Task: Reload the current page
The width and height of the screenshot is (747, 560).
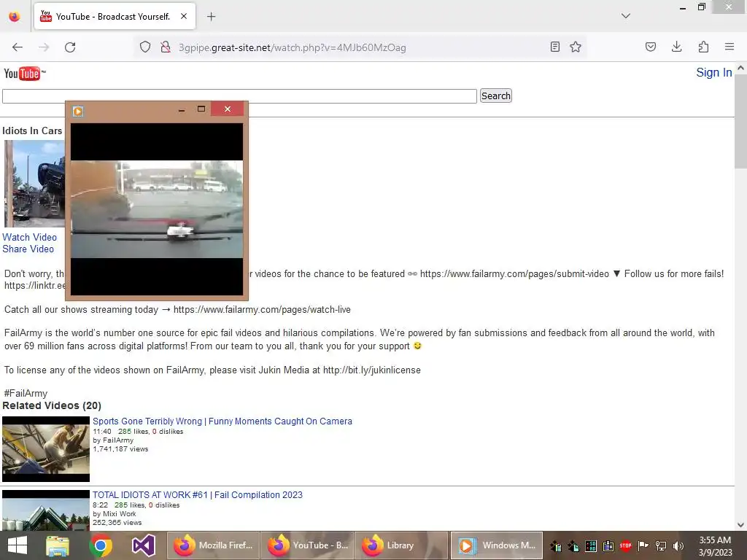Action: 70,47
